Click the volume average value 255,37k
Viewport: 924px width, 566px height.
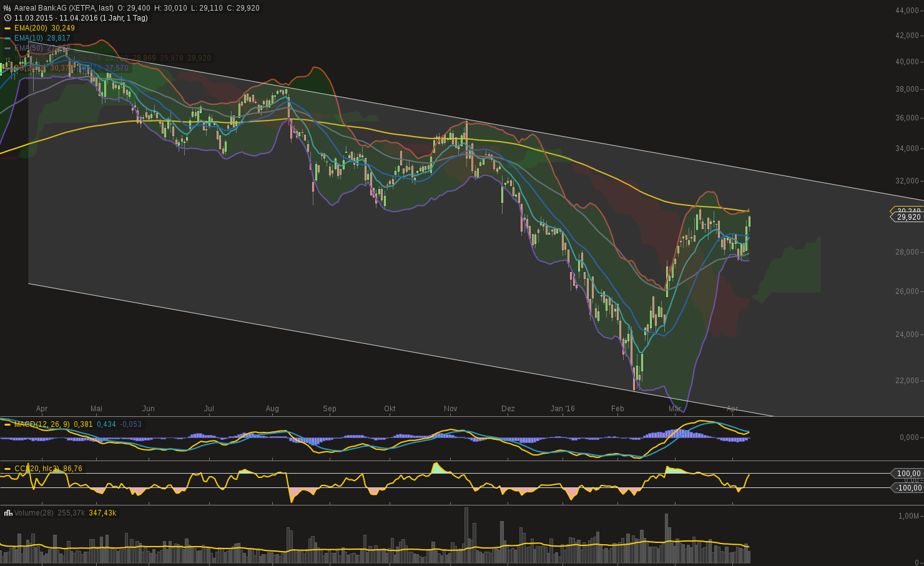[71, 513]
